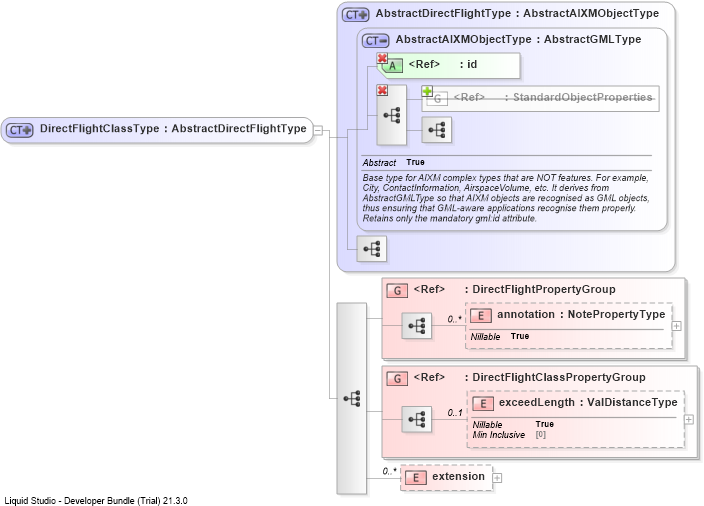This screenshot has height=506, width=704.
Task: Click the Liquid Studio trial watermark text
Action: tap(96, 501)
